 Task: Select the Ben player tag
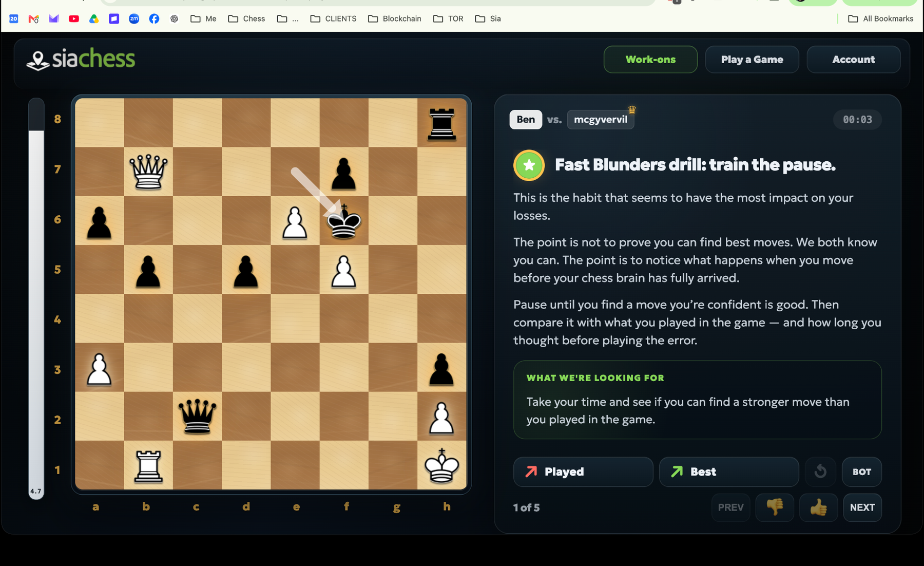tap(526, 120)
